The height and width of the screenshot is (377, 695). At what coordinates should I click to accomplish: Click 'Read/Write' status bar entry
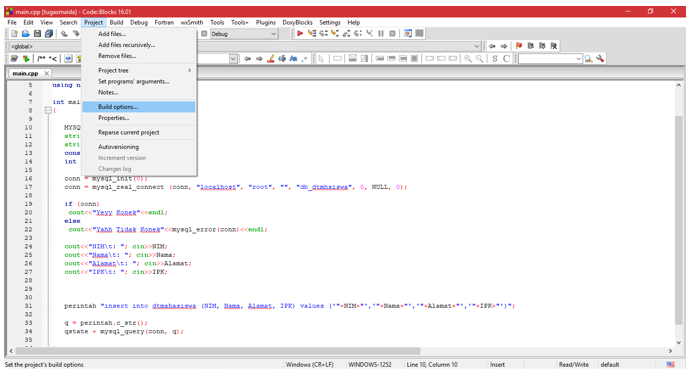[574, 365]
